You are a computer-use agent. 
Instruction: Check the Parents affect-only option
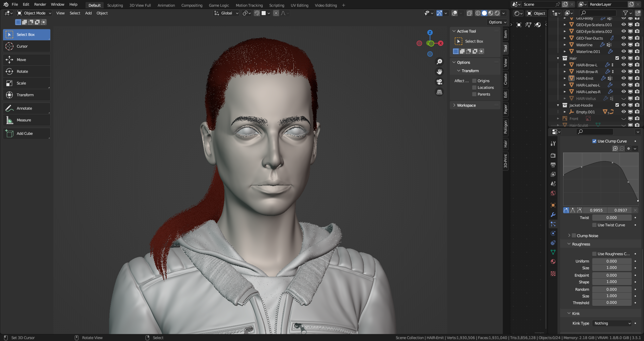coord(474,94)
